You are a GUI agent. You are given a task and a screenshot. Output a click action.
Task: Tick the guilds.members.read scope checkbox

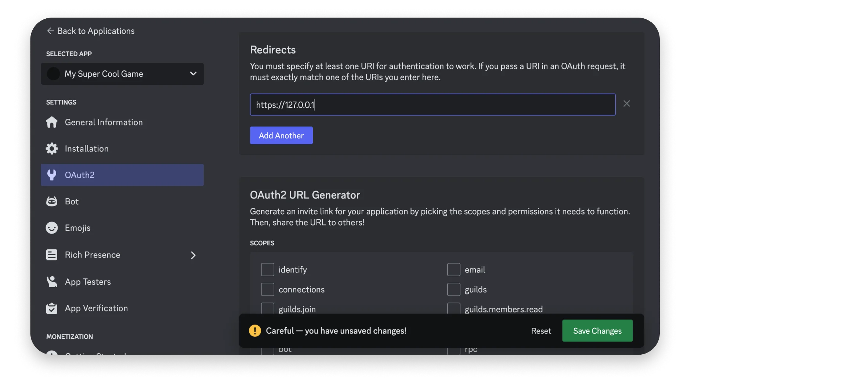tap(454, 308)
